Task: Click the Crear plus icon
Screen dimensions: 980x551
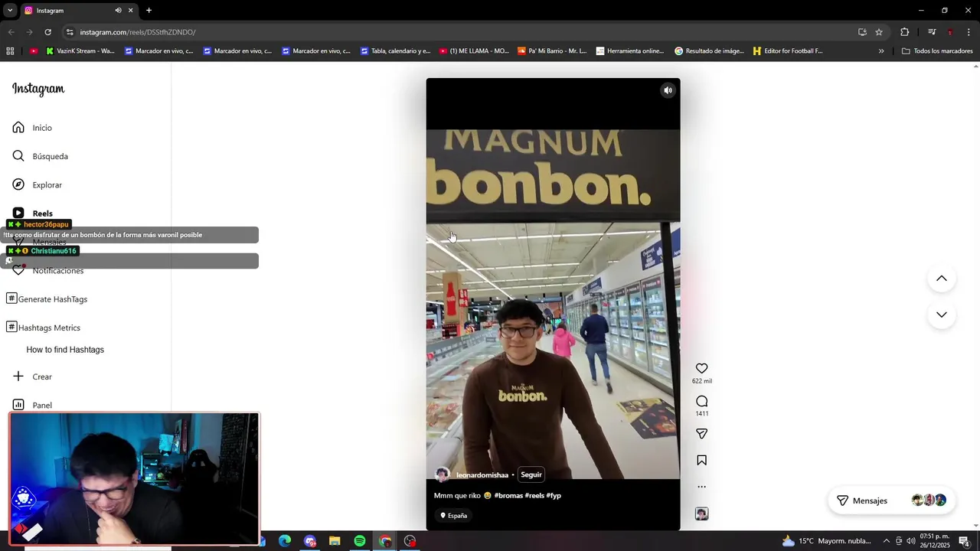Action: [18, 377]
